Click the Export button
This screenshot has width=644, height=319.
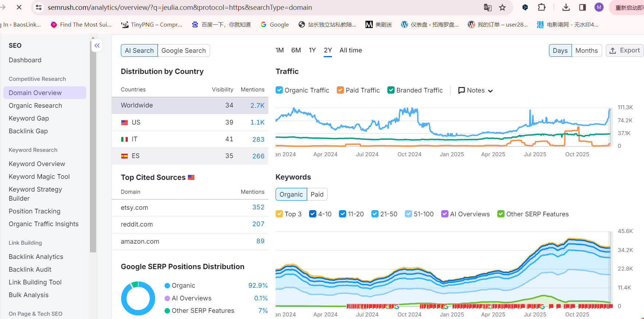tap(625, 50)
